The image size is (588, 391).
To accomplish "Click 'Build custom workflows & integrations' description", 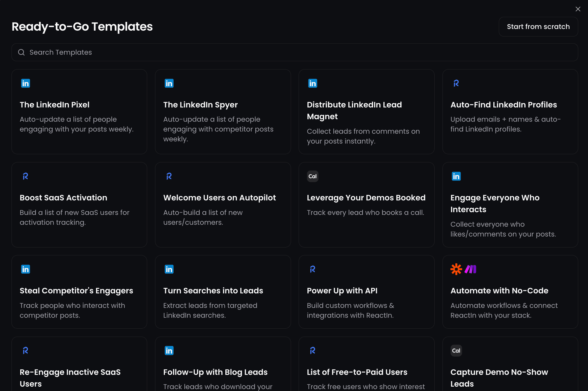I will coord(350,310).
